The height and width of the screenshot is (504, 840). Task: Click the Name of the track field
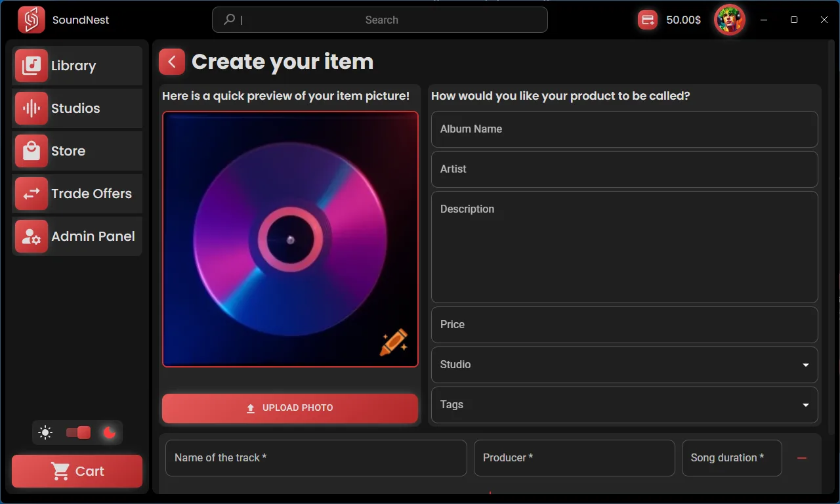(x=316, y=458)
